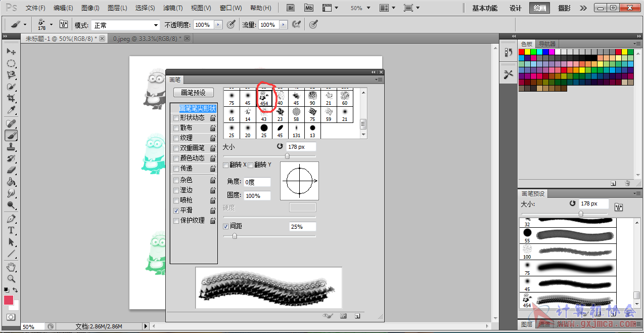Image resolution: width=644 pixels, height=333 pixels.
Task: Select the 基本功能 workspace
Action: 484,8
